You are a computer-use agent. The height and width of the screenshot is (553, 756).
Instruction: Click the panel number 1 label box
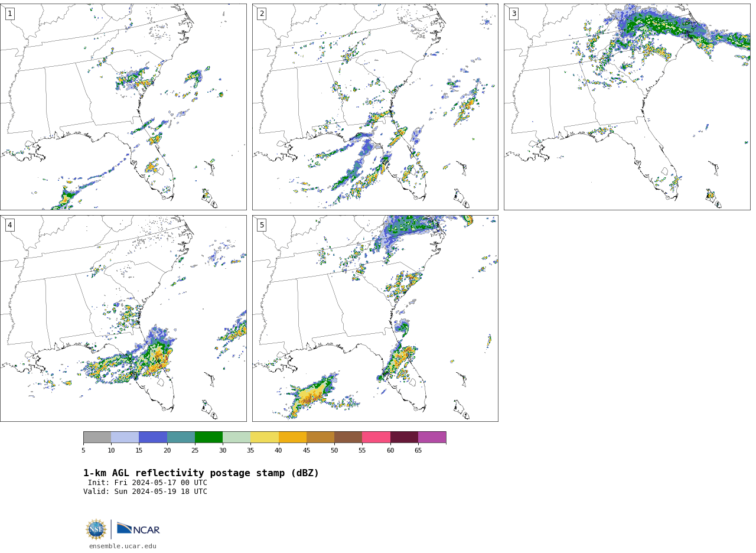[9, 14]
